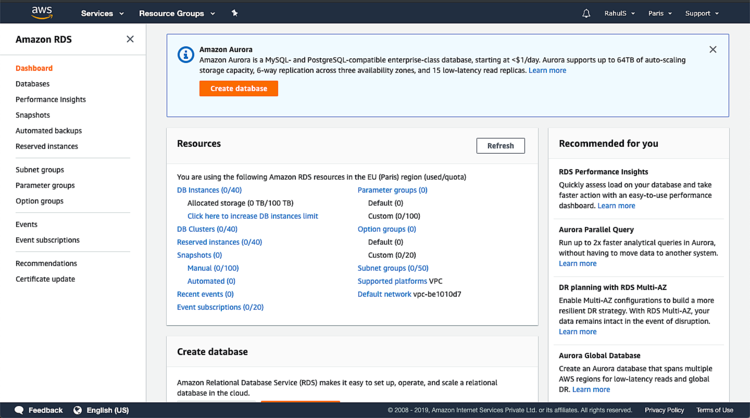Image resolution: width=750 pixels, height=418 pixels.
Task: Learn more about Aurora Global Database
Action: click(x=591, y=390)
